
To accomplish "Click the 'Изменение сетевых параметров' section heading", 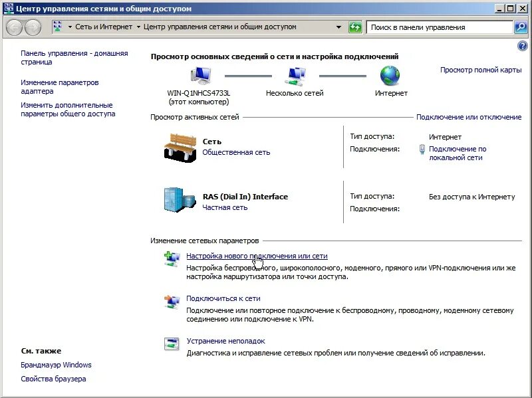I will point(205,241).
